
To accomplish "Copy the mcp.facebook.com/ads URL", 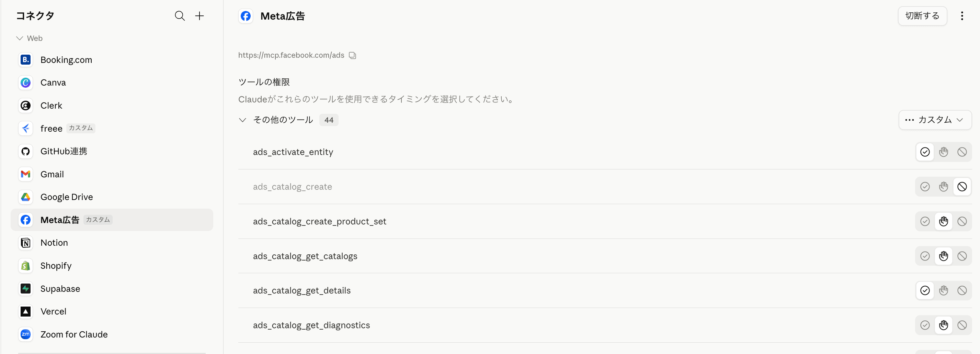I will tap(353, 56).
